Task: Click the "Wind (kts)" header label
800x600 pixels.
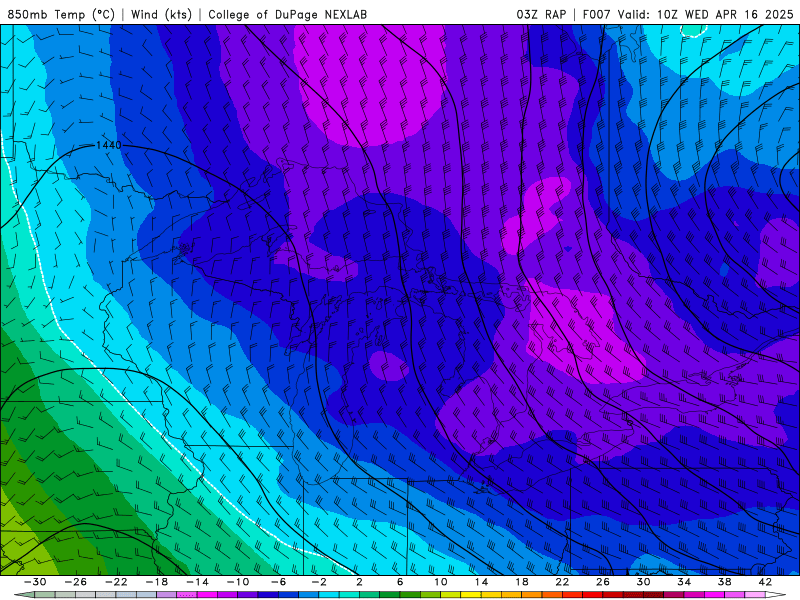Action: pyautogui.click(x=161, y=14)
